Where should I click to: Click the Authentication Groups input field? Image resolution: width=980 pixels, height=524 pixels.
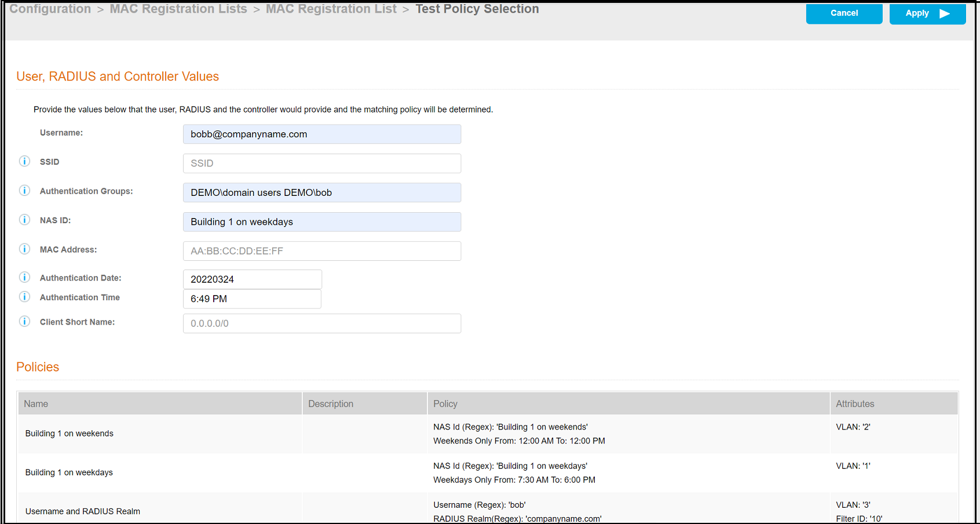322,192
